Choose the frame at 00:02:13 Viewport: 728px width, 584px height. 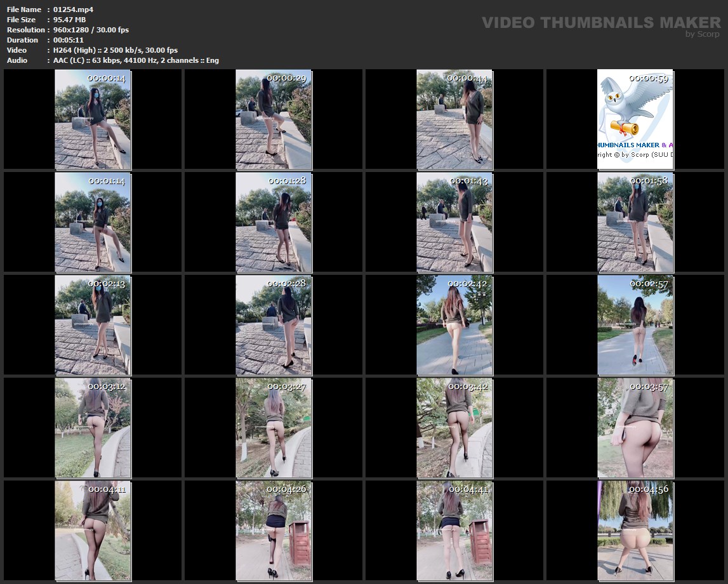coord(93,325)
